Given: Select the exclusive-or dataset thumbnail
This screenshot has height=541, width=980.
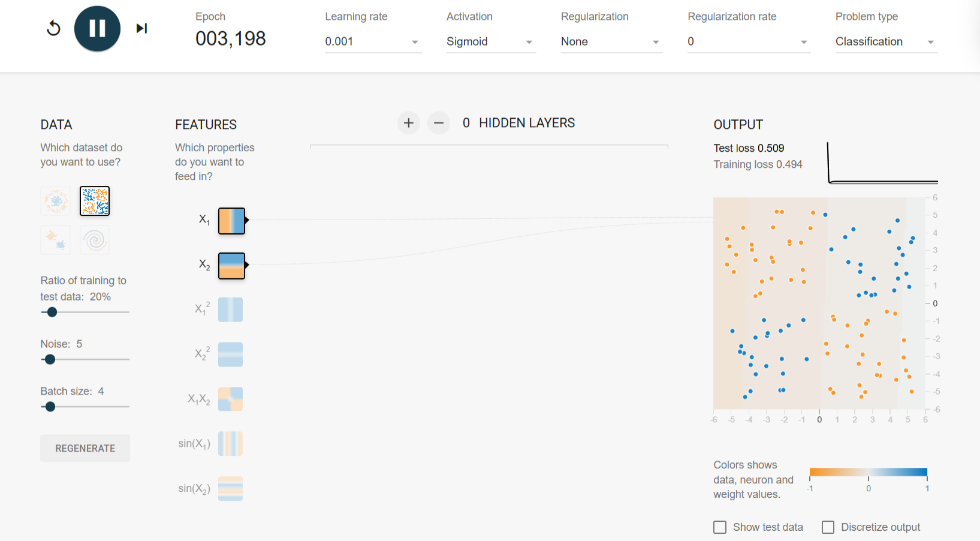Looking at the screenshot, I should tap(95, 201).
